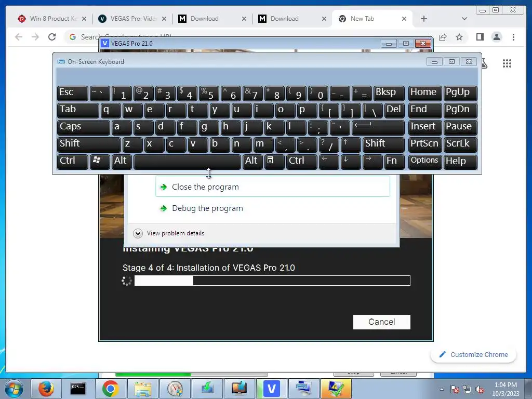Image resolution: width=532 pixels, height=399 pixels.
Task: Cancel the VEGAS Pro installation
Action: (x=382, y=322)
